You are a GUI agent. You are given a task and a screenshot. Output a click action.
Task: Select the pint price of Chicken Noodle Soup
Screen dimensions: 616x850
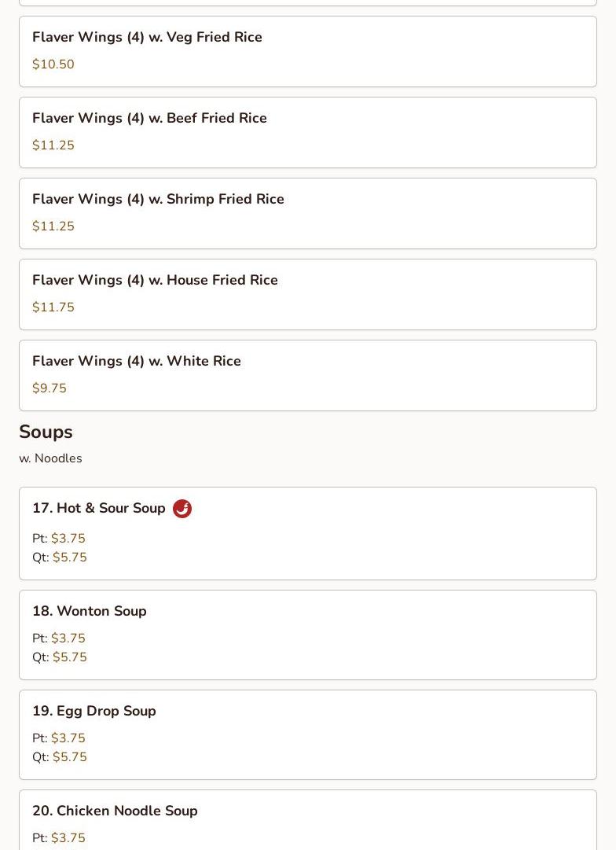[68, 838]
